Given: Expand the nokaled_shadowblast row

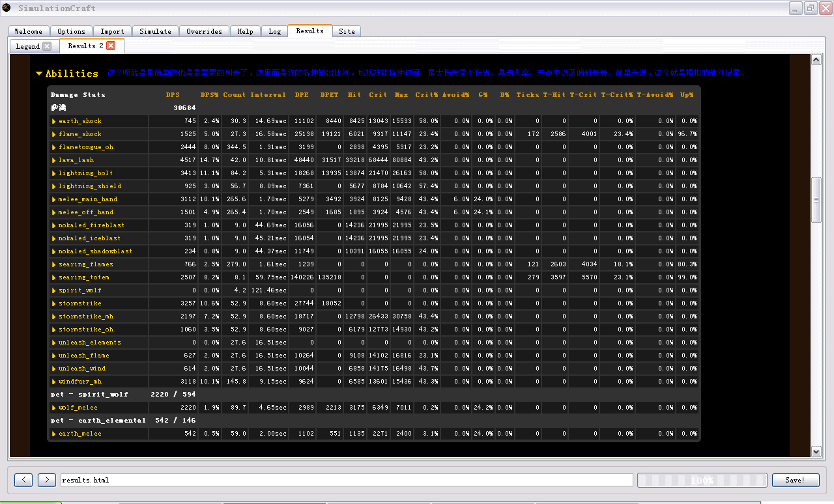Looking at the screenshot, I should click(54, 251).
